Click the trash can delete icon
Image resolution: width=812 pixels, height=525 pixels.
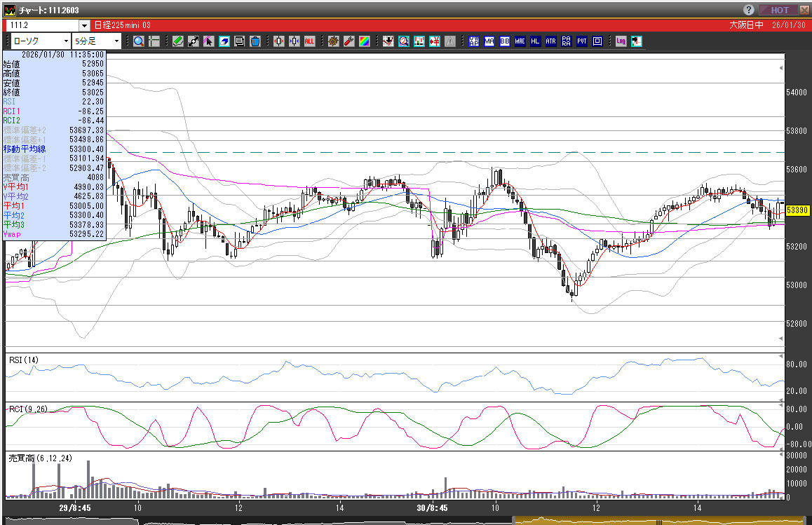pos(255,41)
